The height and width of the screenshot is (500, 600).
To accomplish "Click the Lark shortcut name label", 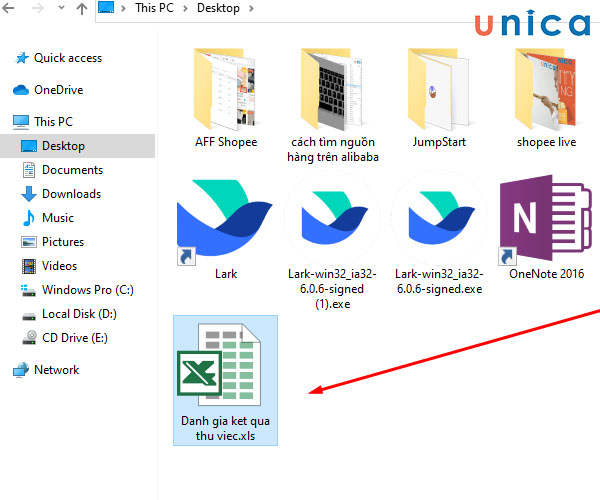I will click(x=226, y=274).
